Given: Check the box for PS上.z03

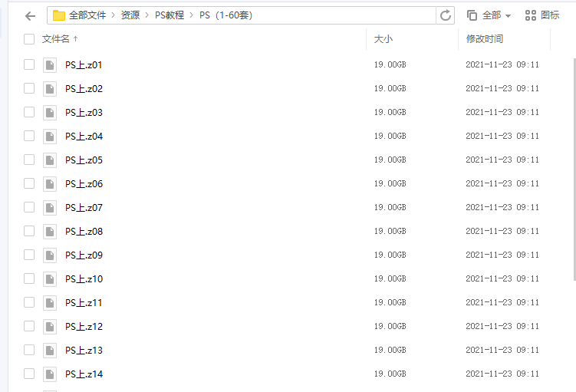Looking at the screenshot, I should pyautogui.click(x=29, y=112).
